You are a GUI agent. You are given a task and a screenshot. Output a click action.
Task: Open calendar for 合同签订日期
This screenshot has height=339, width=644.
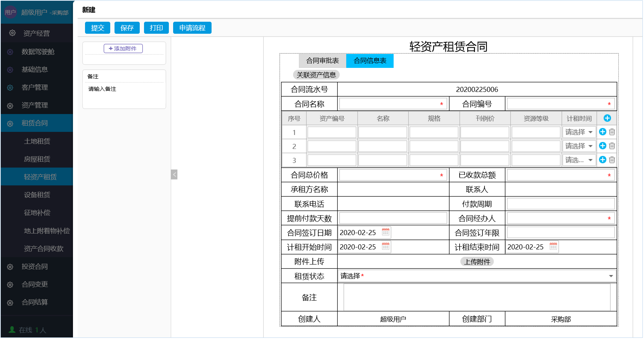tap(385, 232)
